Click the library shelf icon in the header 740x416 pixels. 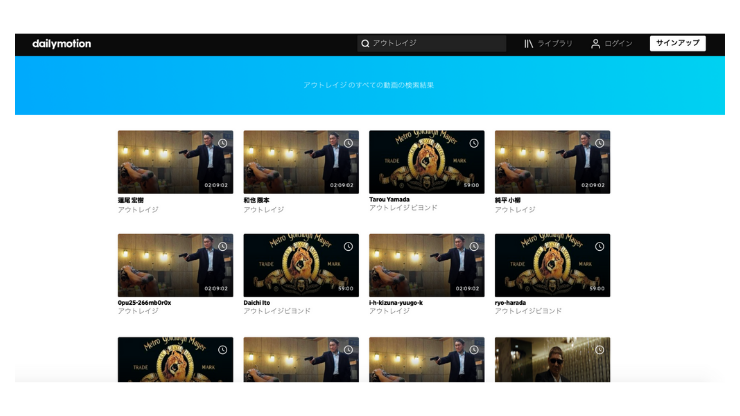pos(529,44)
